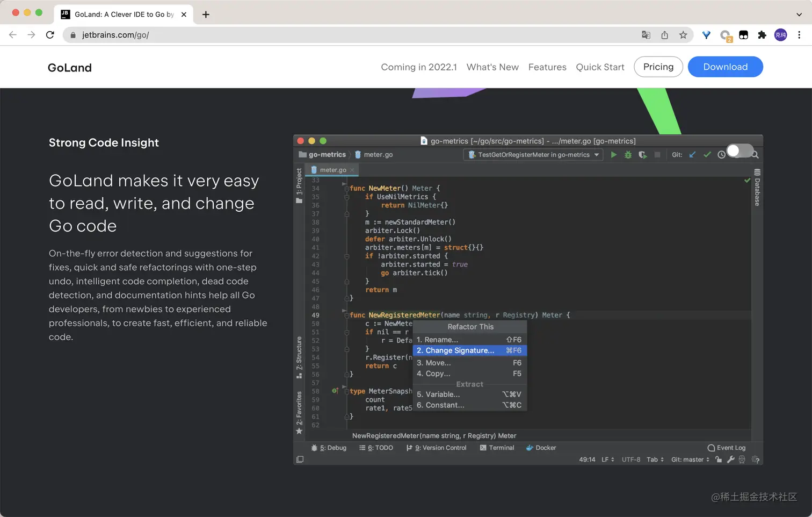Open the Tab indent selector in status bar
Screen dimensions: 812x517
pos(655,459)
